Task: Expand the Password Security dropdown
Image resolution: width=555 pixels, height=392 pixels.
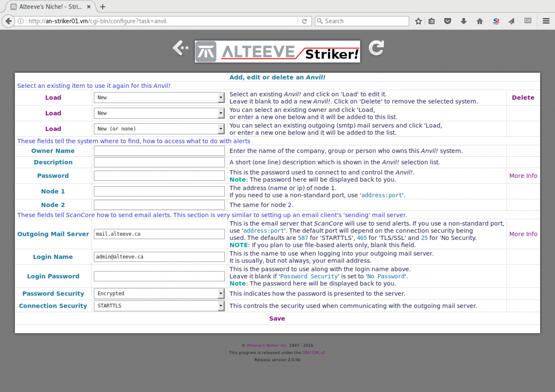Action: [x=159, y=294]
